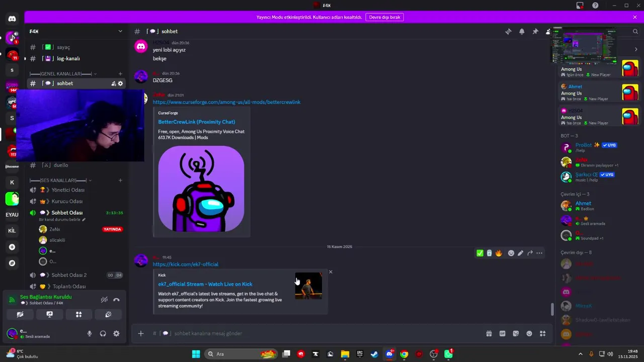The width and height of the screenshot is (644, 362).
Task: Open ek7_official Stream embed title link
Action: pyautogui.click(x=205, y=284)
